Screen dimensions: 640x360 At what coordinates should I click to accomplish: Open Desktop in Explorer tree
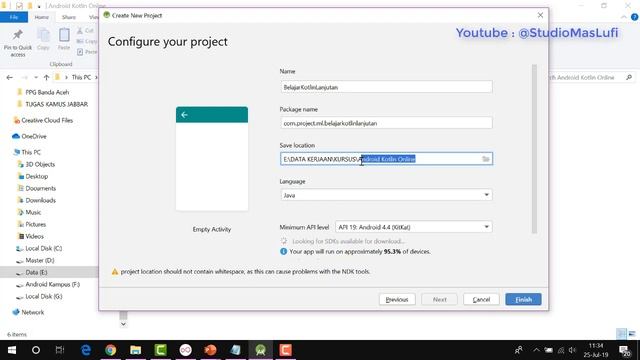tap(36, 176)
